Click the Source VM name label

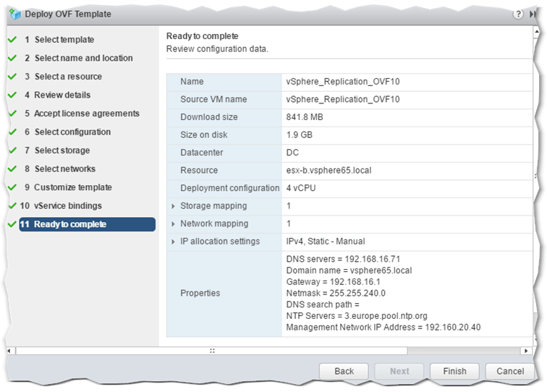point(213,99)
